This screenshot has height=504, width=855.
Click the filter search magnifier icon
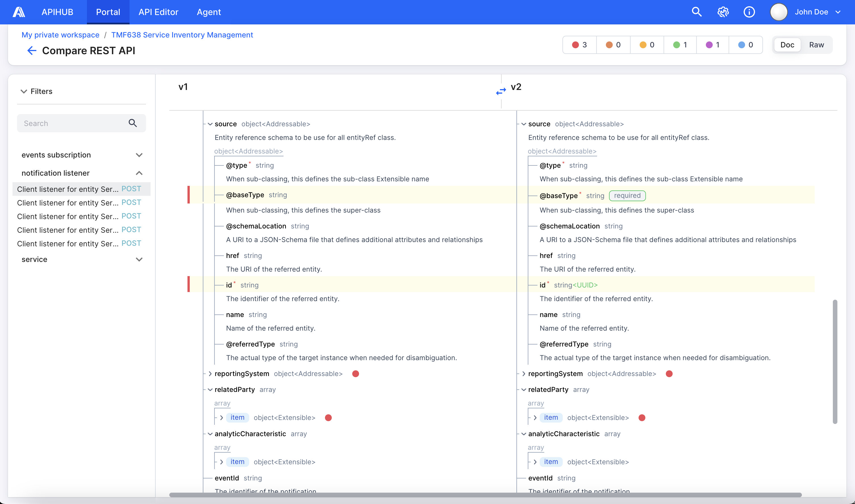click(133, 123)
